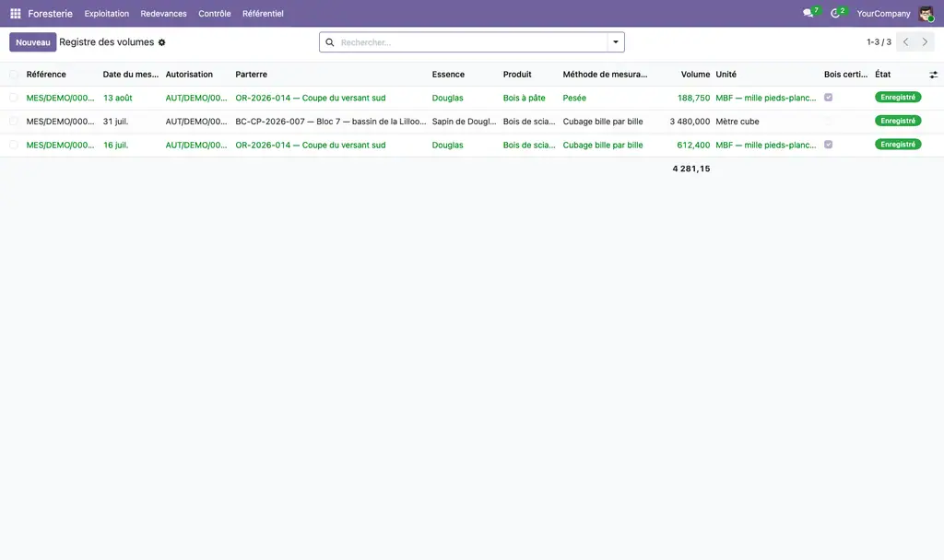Screen dimensions: 944x560
Task: Open the activities clock icon
Action: click(835, 13)
